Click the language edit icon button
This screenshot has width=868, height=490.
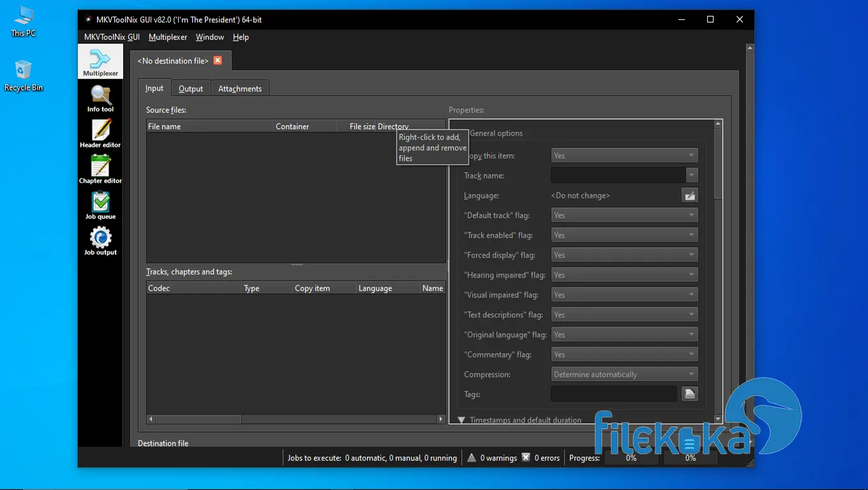pyautogui.click(x=689, y=195)
